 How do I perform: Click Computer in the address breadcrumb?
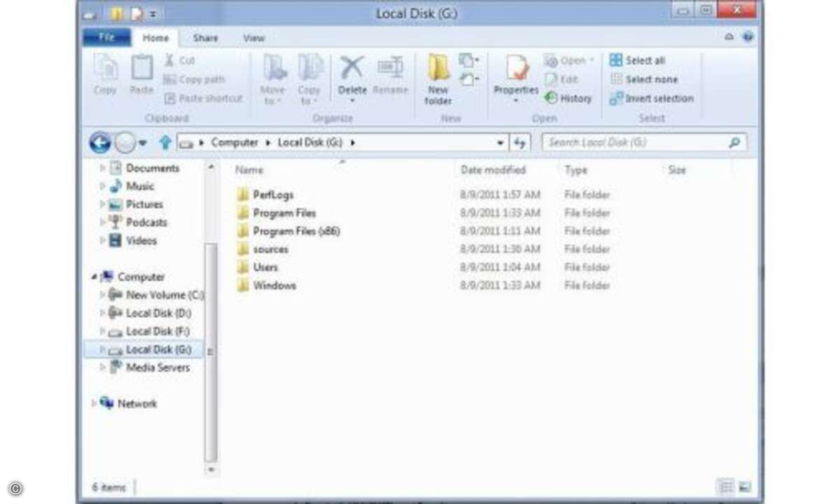[x=234, y=143]
